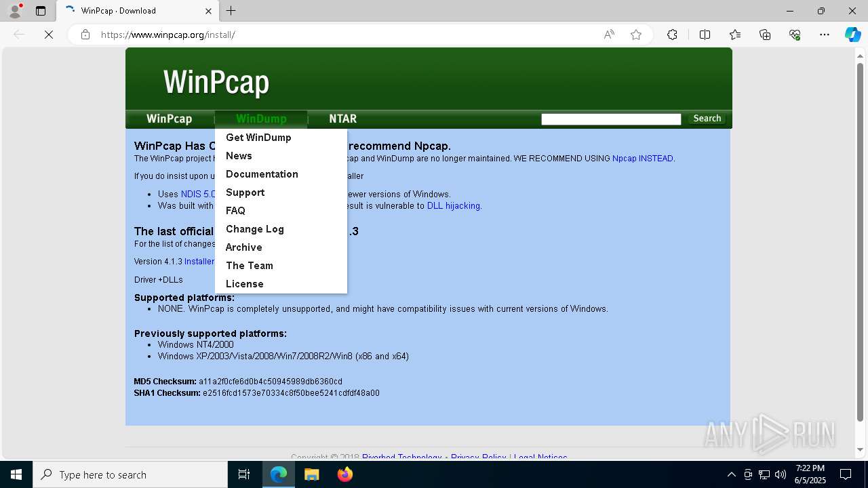Close the WinPcap Download tab
The image size is (868, 488).
[x=209, y=11]
